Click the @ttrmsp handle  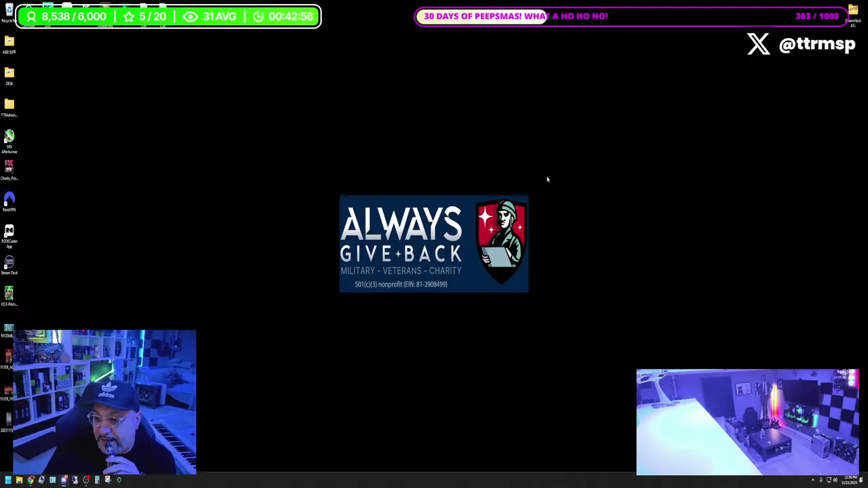point(817,45)
